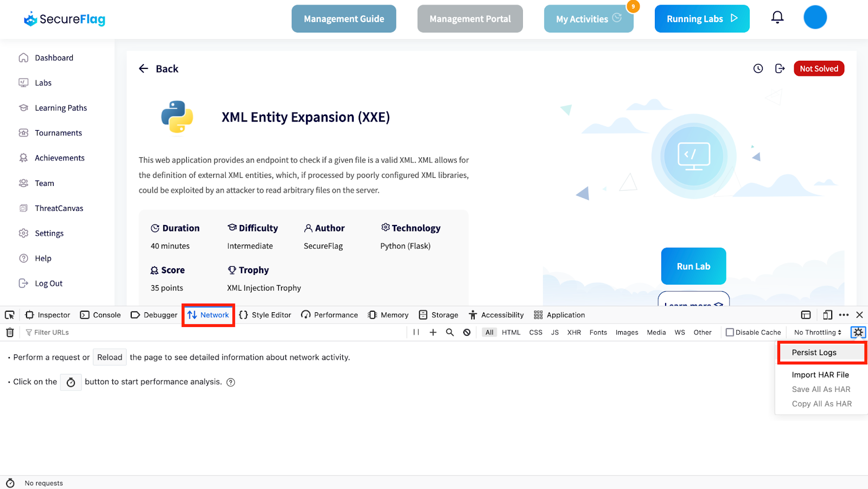Screen dimensions: 868x489
Task: Open the Management Guide button
Action: (x=344, y=19)
